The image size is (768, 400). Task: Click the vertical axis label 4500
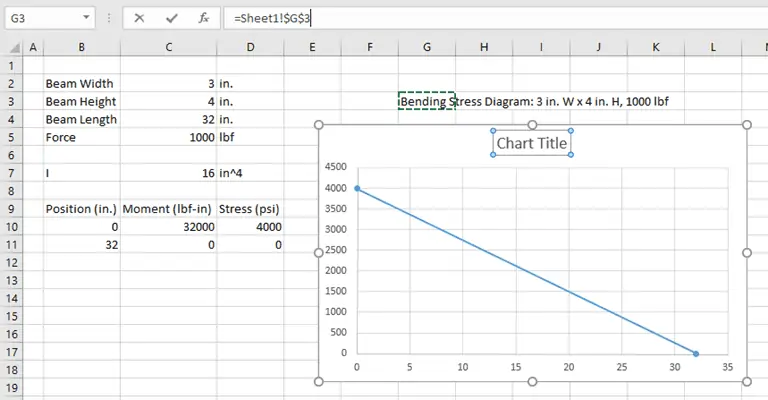pyautogui.click(x=336, y=167)
